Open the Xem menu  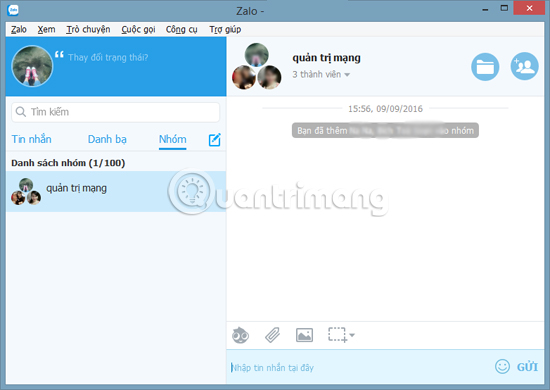[x=46, y=29]
